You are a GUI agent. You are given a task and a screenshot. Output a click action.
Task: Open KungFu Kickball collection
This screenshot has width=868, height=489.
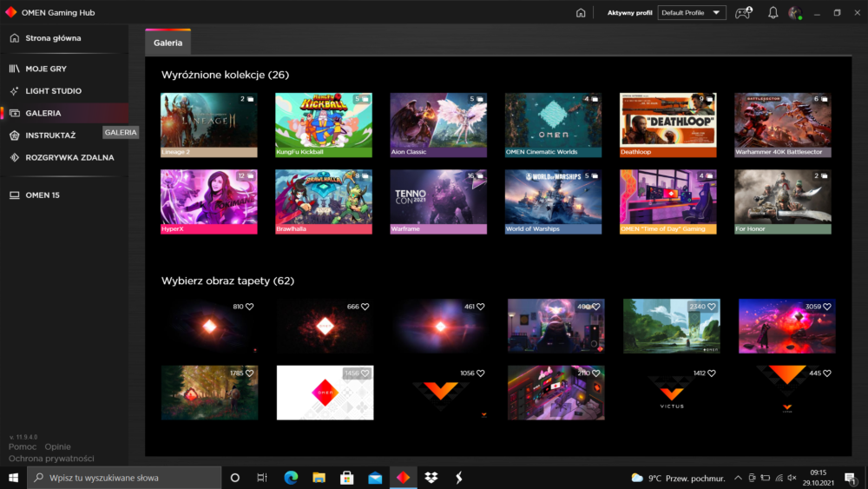click(x=324, y=125)
